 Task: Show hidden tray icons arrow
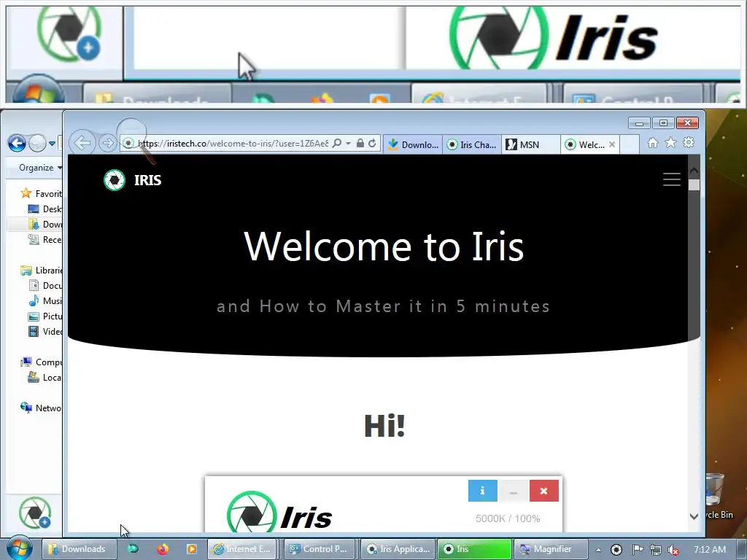(x=598, y=550)
